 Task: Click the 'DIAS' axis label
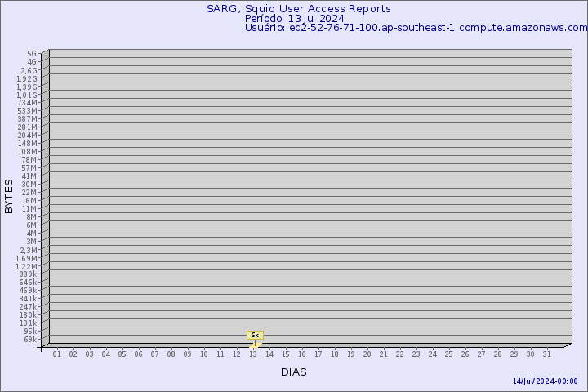tap(294, 372)
